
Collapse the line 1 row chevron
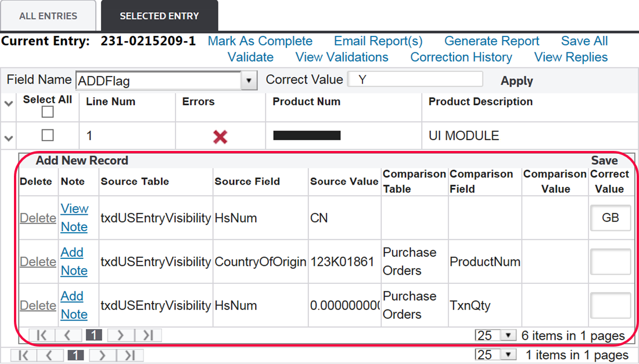[9, 138]
